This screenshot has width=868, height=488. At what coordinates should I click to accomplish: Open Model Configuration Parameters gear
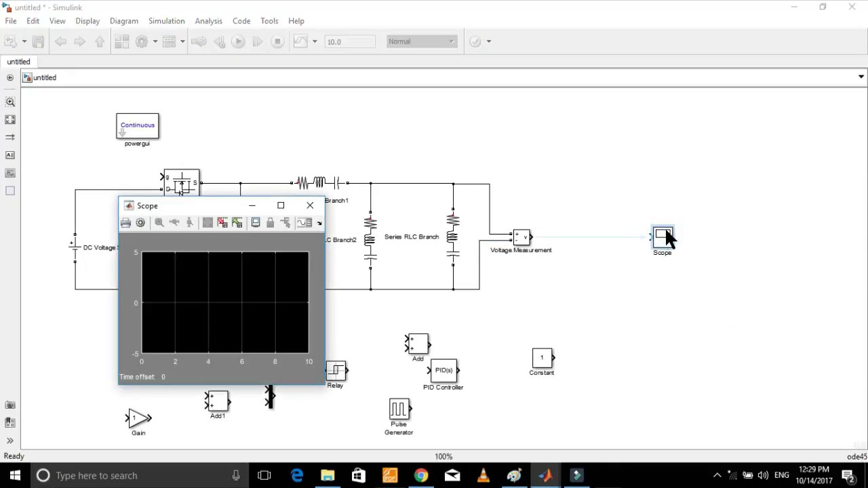pos(142,41)
